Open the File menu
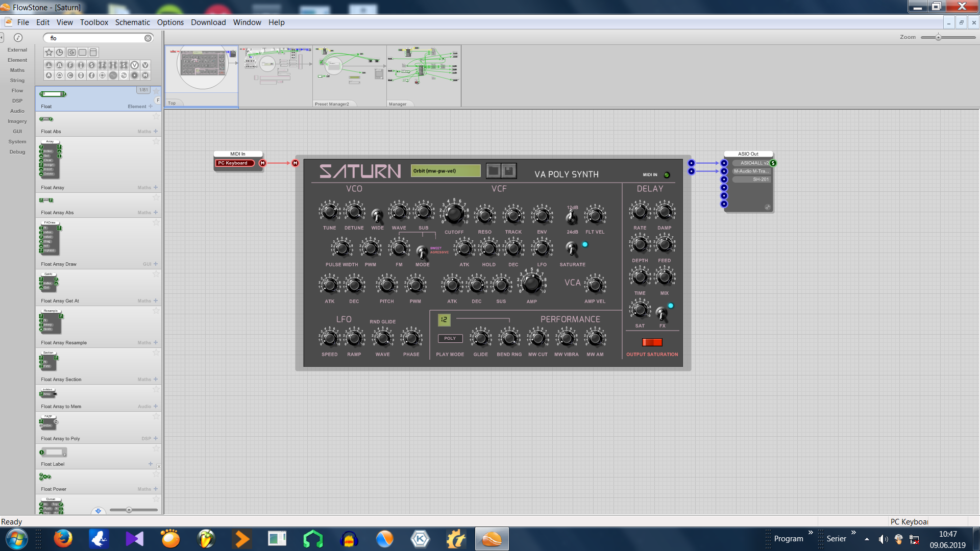Image resolution: width=980 pixels, height=551 pixels. [x=23, y=22]
